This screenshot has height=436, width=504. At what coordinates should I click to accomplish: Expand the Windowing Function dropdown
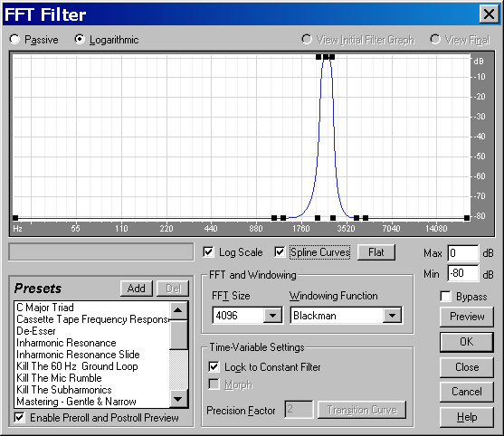392,316
